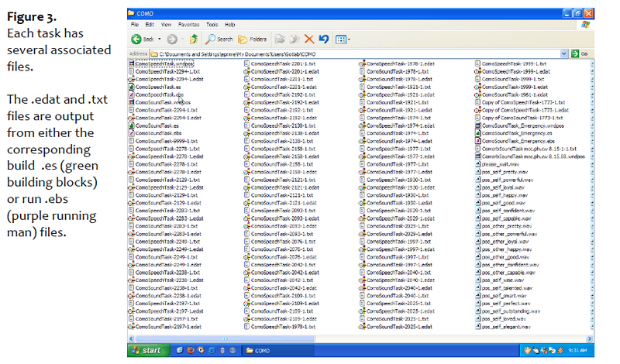Select file ComoSoundTask-2040-1.edat
620x364 pixels.
(396, 288)
